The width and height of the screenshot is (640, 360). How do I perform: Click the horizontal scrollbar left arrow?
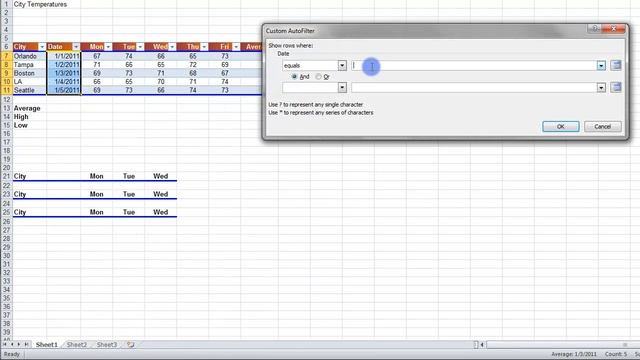482,345
